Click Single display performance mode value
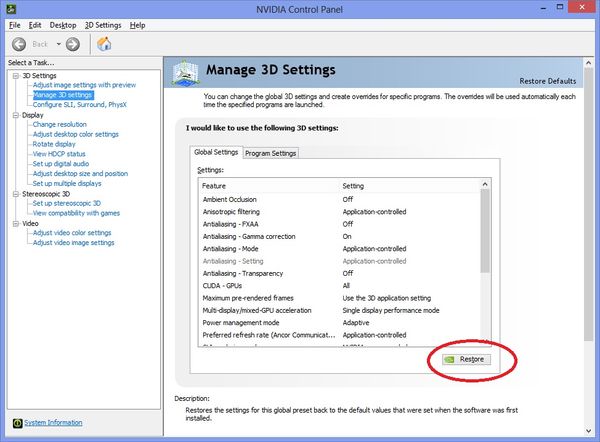Image resolution: width=600 pixels, height=442 pixels. [x=391, y=310]
